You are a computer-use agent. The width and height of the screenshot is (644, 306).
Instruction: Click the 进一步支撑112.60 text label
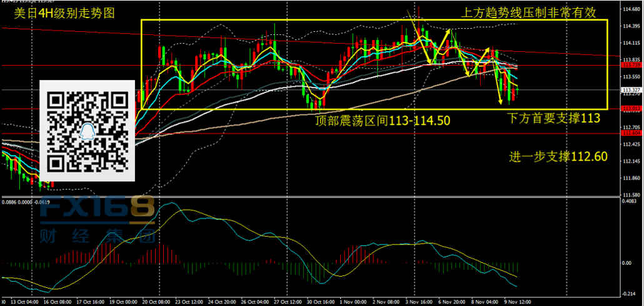pos(557,157)
